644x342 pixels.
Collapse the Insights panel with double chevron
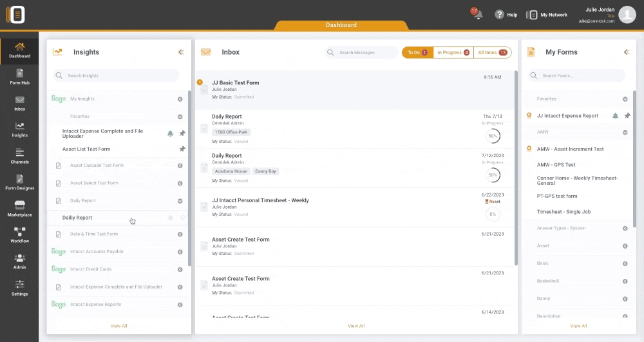click(181, 52)
